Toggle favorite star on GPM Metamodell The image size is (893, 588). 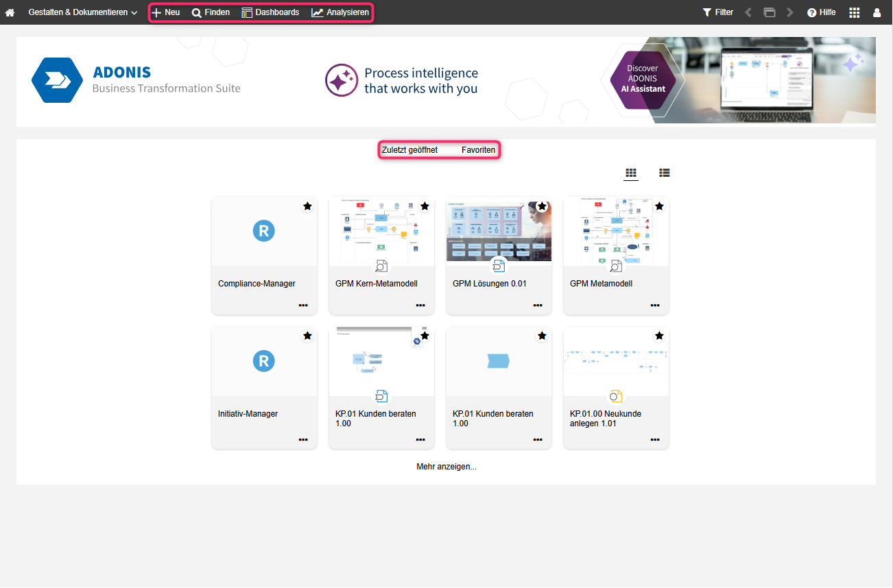point(659,206)
